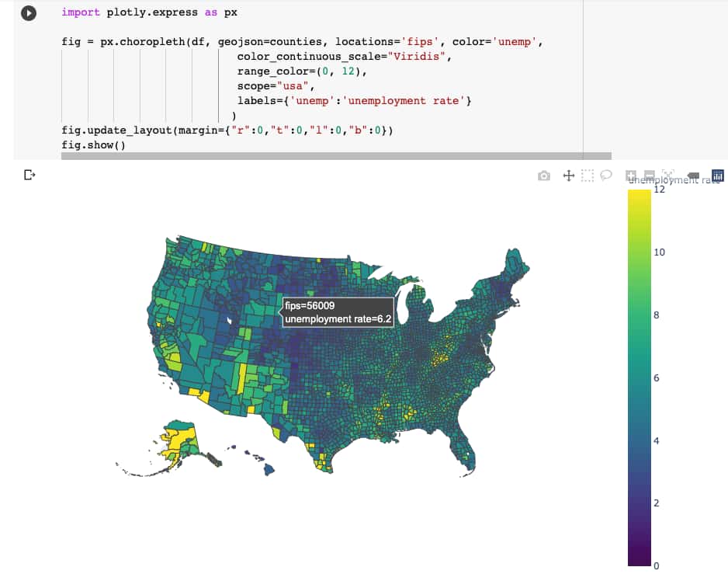Click the cell output arrow icon
The image size is (728, 574).
coord(29,175)
